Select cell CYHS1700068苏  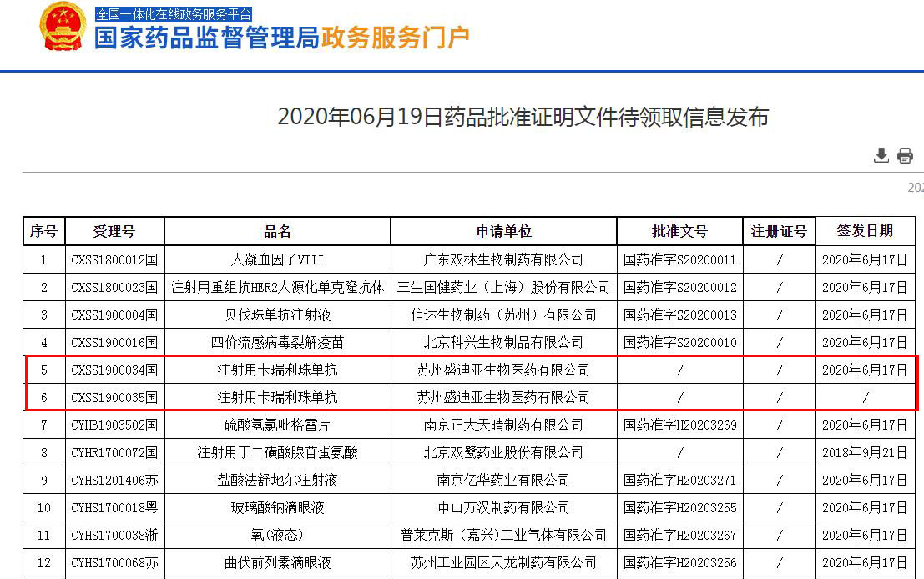pyautogui.click(x=114, y=562)
